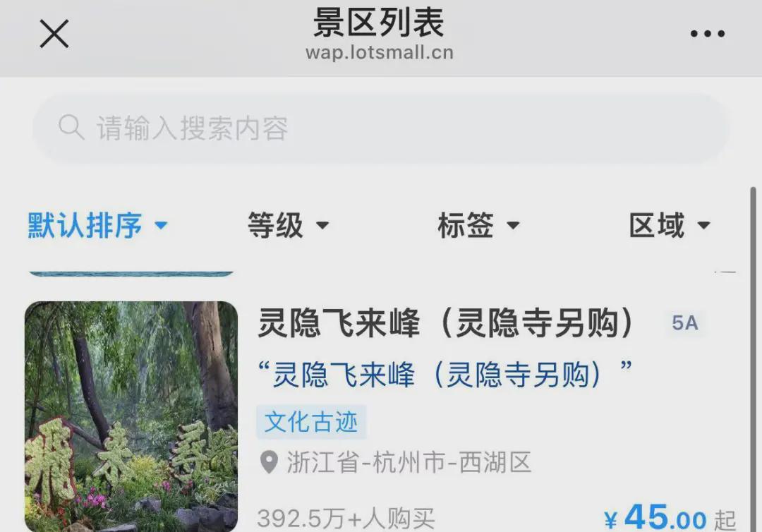Screen dimensions: 762x532
Task: Expand the 等级 filter dropdown
Action: (x=288, y=226)
